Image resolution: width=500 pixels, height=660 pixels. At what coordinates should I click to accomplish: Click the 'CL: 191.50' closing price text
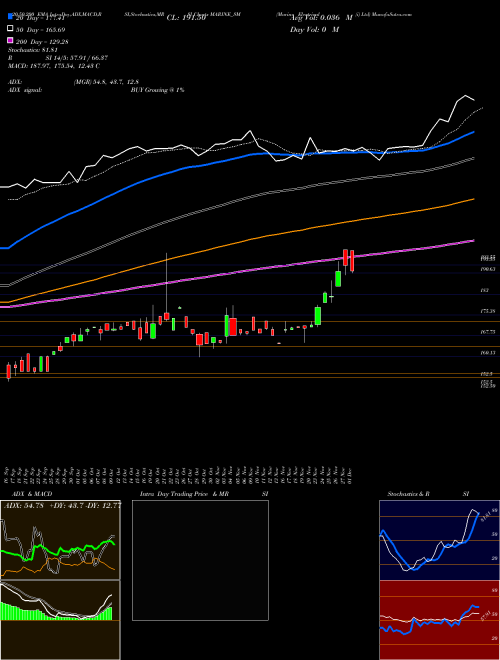pos(186,18)
